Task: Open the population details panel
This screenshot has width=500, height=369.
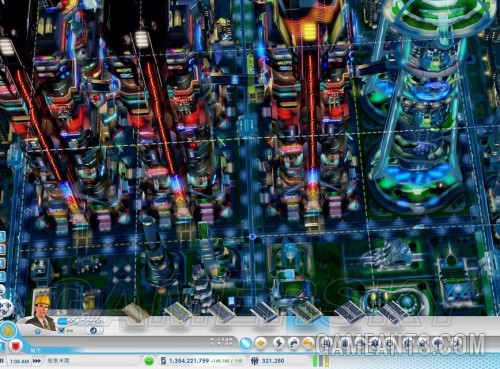Action: pos(268,361)
